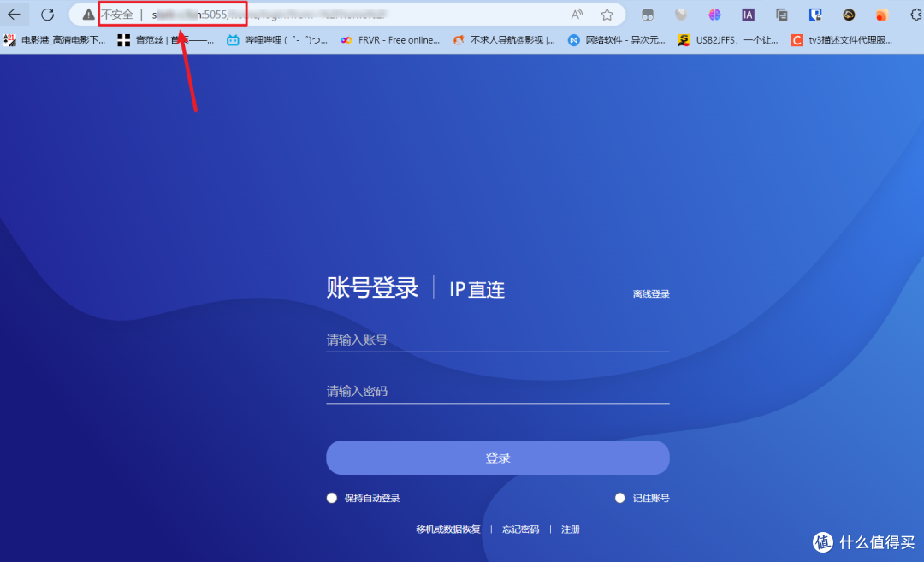Open the 网络软件 - 异次元 bookmark
This screenshot has height=562, width=924.
point(616,40)
